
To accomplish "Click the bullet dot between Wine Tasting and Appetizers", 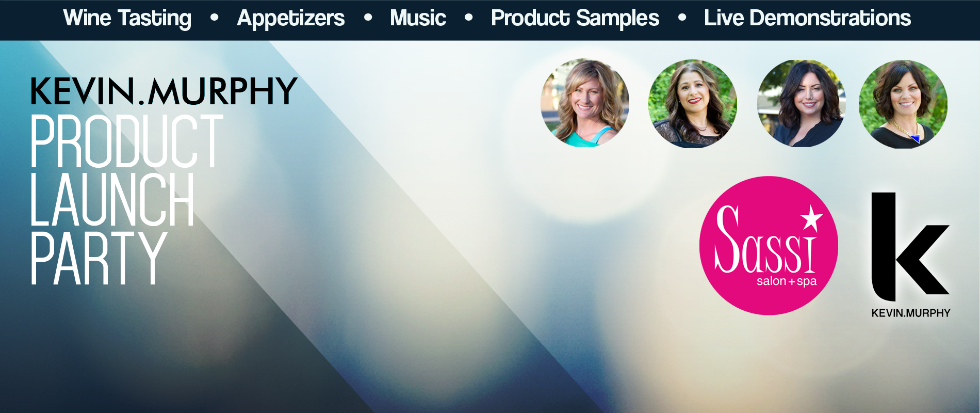I will click(215, 18).
